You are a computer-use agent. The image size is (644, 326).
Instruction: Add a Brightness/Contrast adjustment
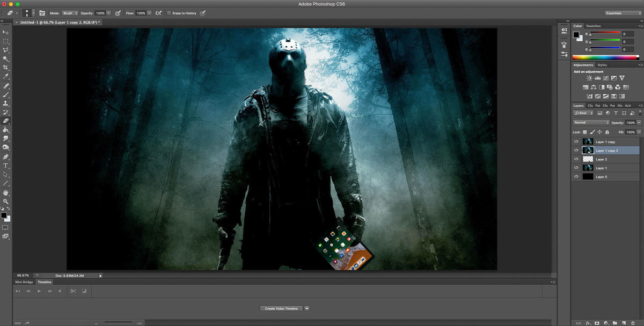589,78
